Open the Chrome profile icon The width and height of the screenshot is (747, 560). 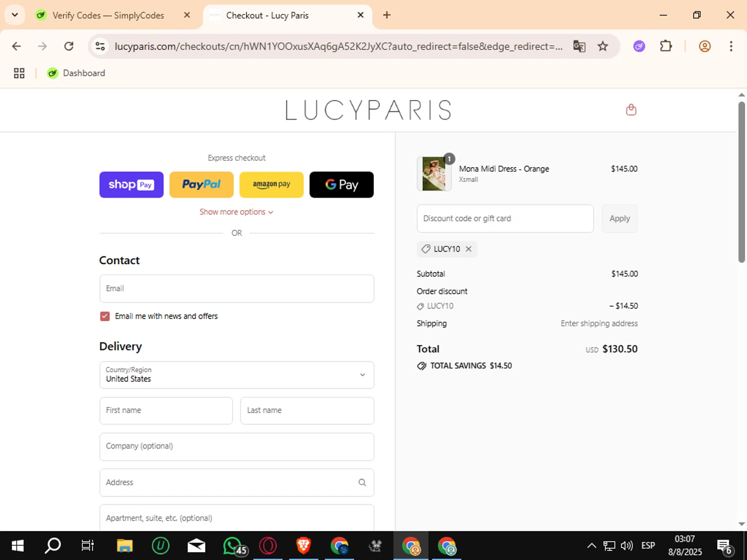click(705, 46)
